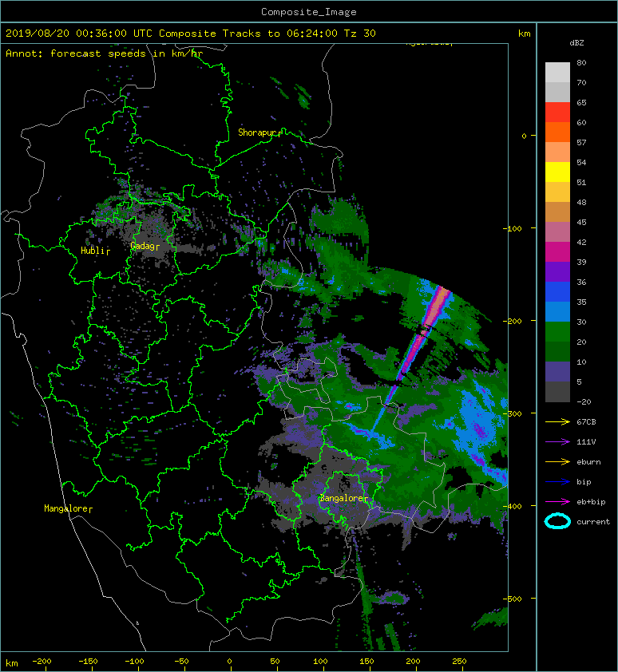The width and height of the screenshot is (618, 672).
Task: Select the slate purple 10 dBZ swatch
Action: [557, 371]
